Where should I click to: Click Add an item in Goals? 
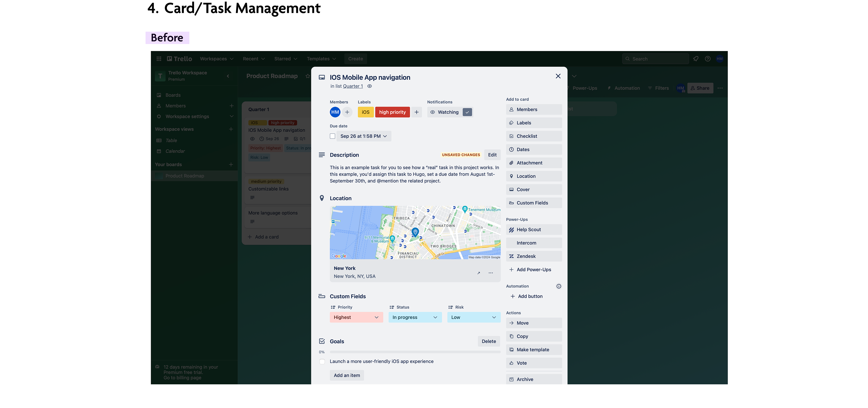tap(347, 375)
